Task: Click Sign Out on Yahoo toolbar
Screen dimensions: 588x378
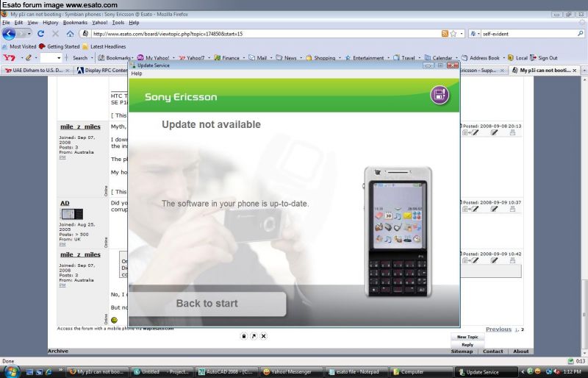Action: pos(544,58)
